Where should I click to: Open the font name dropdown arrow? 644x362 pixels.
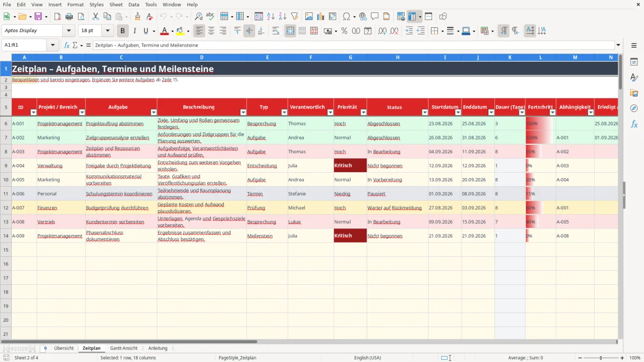tap(69, 31)
